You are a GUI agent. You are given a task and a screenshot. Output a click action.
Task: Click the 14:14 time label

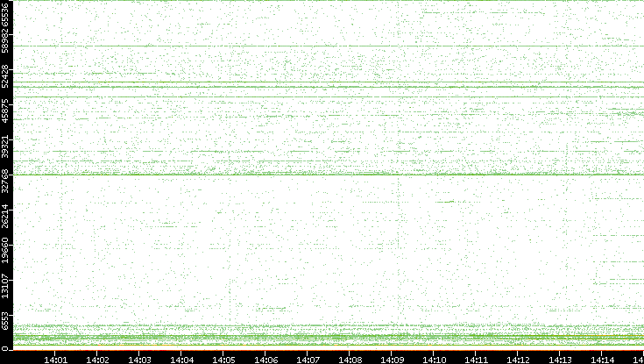tap(603, 360)
